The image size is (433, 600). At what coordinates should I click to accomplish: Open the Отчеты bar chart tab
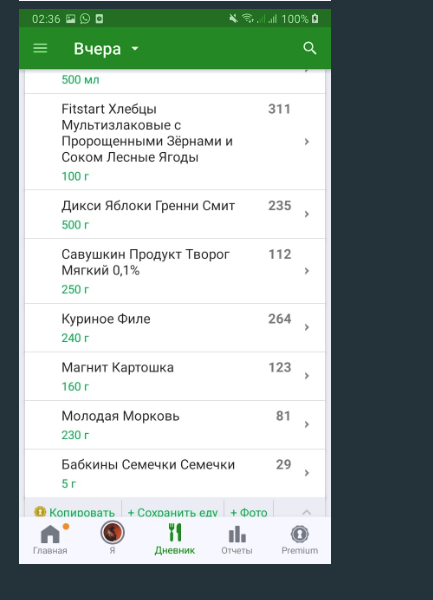coord(237,540)
